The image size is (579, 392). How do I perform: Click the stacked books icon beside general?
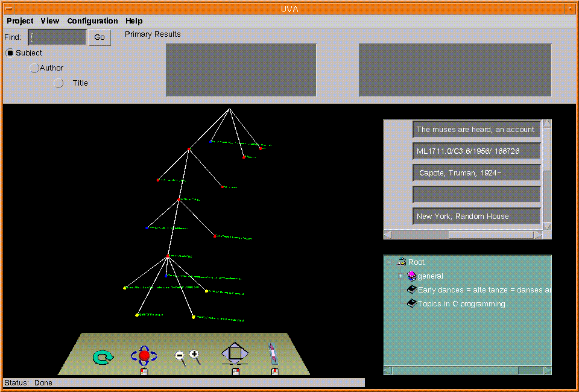tap(411, 276)
